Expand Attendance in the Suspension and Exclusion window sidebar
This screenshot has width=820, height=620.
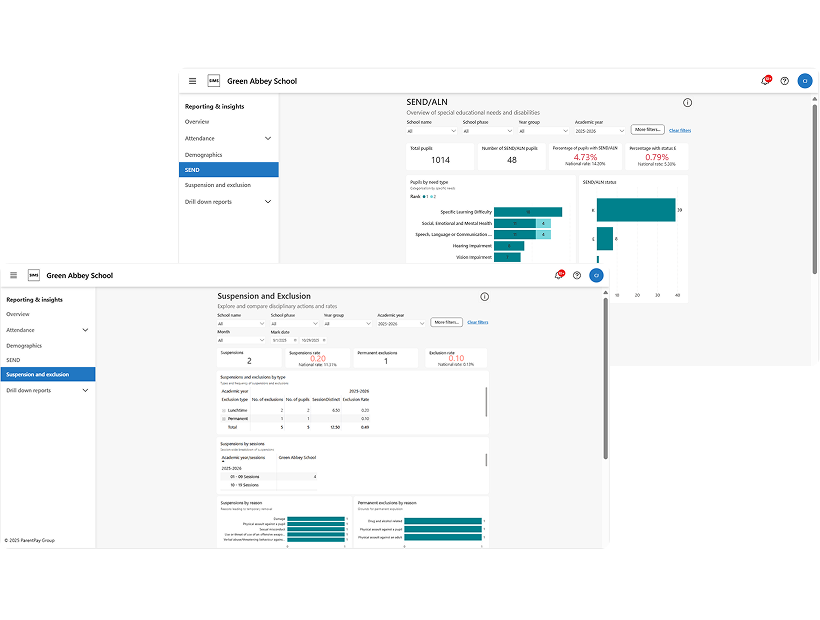85,330
